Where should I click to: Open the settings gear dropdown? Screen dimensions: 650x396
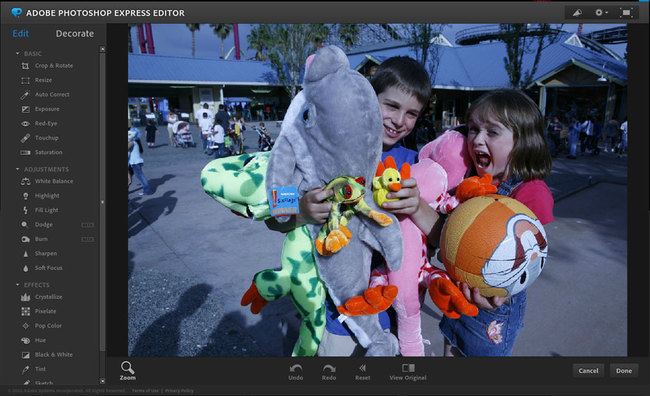(601, 13)
